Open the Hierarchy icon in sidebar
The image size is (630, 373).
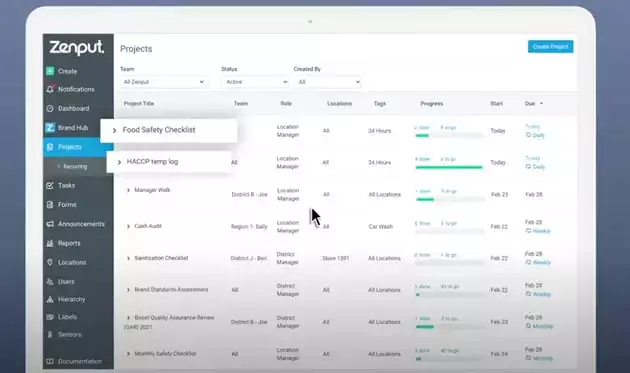[50, 299]
